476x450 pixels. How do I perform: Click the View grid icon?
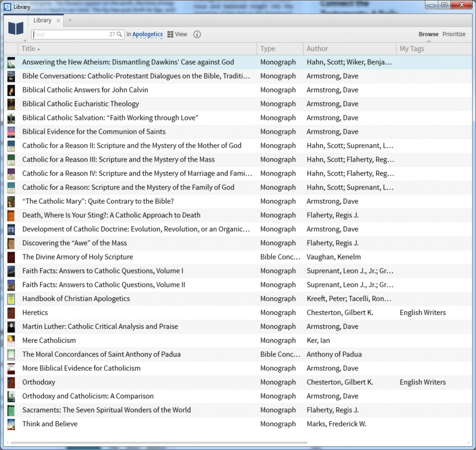pos(171,34)
